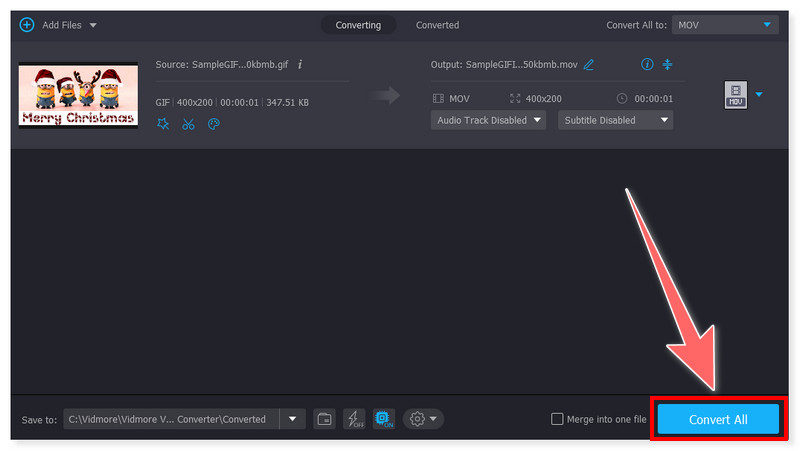Click the Add Files button
The width and height of the screenshot is (800, 451).
pyautogui.click(x=56, y=24)
